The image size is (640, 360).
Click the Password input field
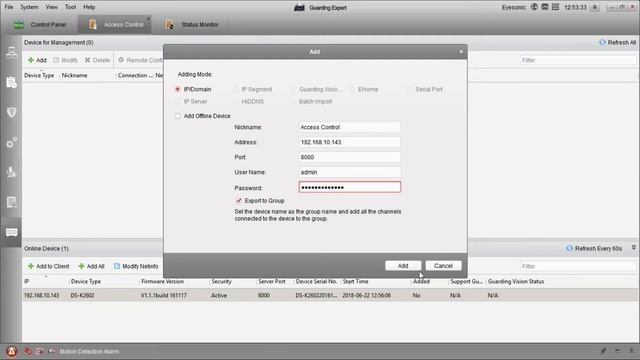[x=350, y=187]
